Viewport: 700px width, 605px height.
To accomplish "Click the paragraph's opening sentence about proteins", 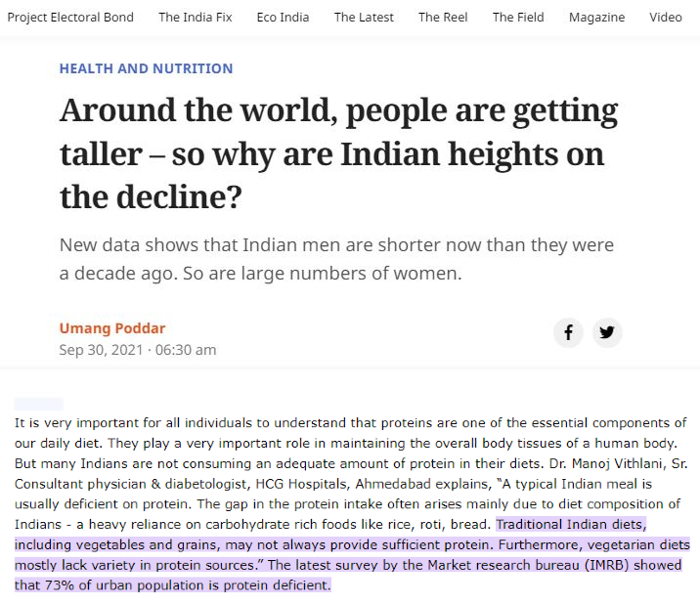I will tap(350, 433).
